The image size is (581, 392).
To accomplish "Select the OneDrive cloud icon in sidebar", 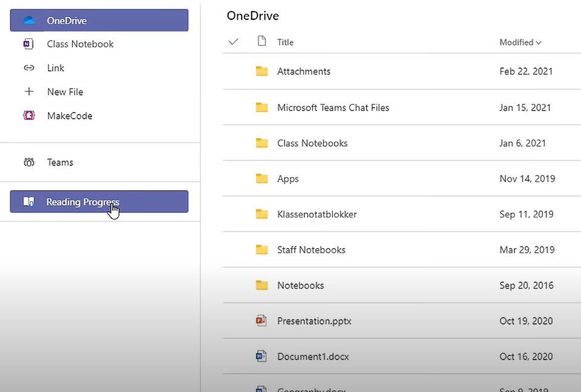I will pos(28,20).
